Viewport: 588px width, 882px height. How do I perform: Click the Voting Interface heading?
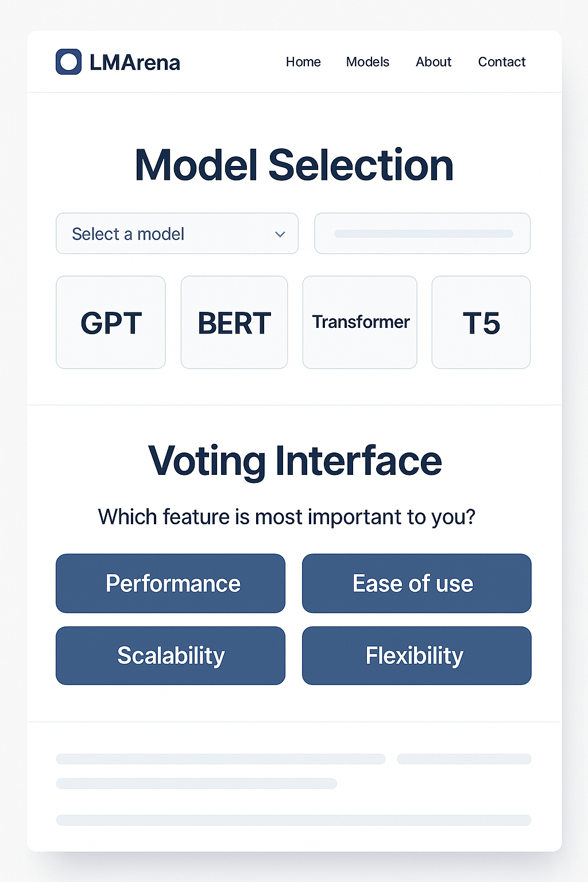pyautogui.click(x=295, y=461)
